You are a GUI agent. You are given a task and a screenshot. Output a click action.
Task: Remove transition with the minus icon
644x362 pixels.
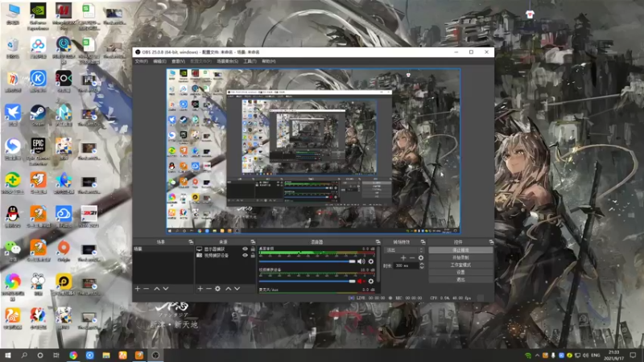(x=412, y=257)
